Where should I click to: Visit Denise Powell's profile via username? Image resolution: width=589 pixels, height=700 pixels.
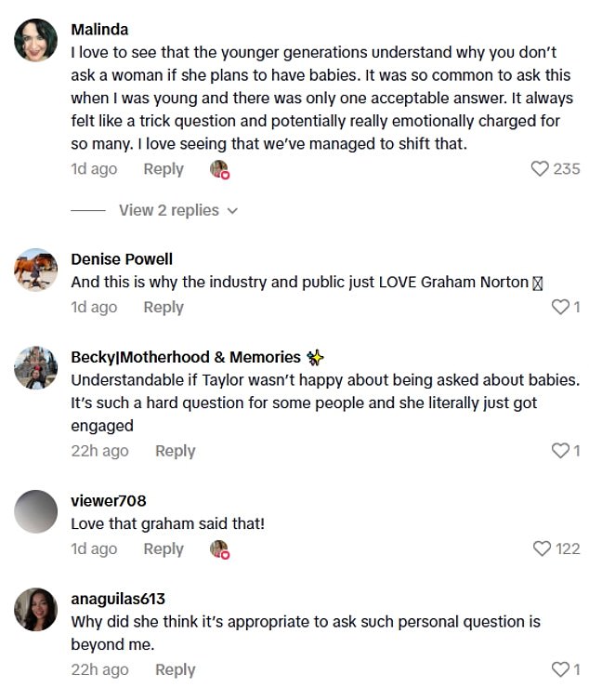pos(122,259)
